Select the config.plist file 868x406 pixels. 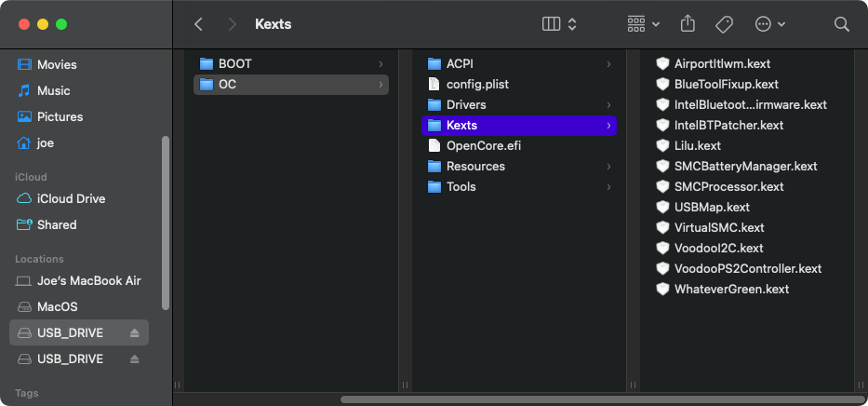coord(519,84)
